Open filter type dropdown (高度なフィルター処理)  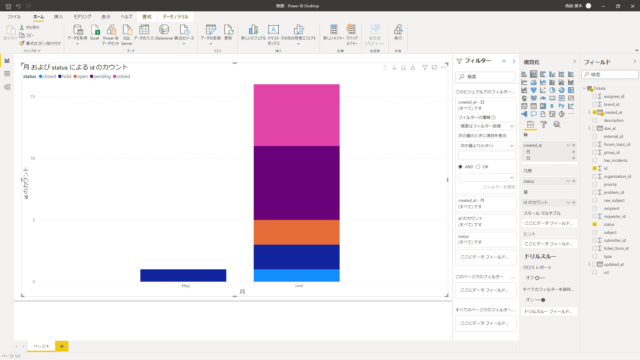click(x=486, y=126)
